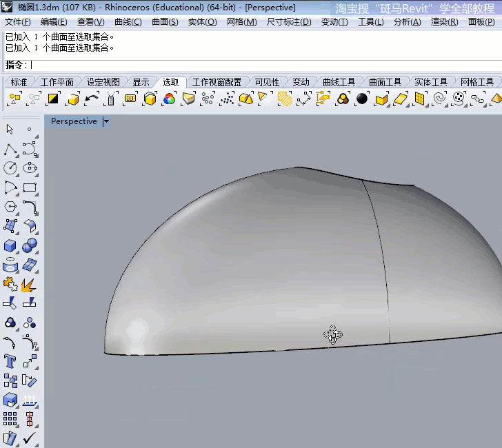Click the Select Surfaces icon
Image resolution: width=502 pixels, height=448 pixels.
tap(401, 99)
